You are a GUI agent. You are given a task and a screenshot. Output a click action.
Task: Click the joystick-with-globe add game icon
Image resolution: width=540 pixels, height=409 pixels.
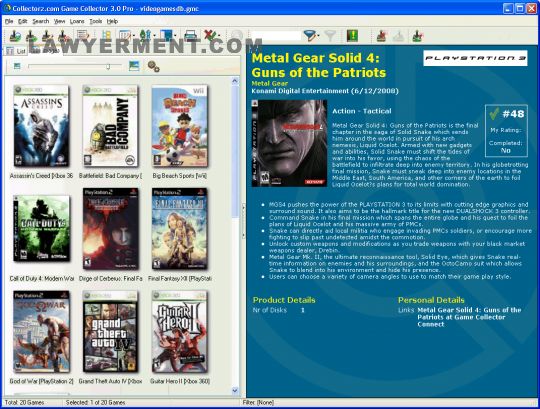point(15,35)
